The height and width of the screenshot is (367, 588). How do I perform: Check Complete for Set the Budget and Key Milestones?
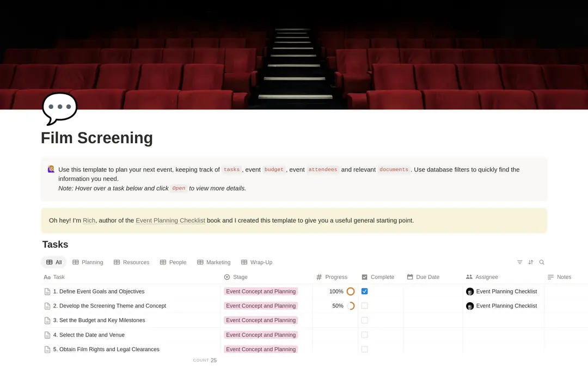(x=364, y=320)
